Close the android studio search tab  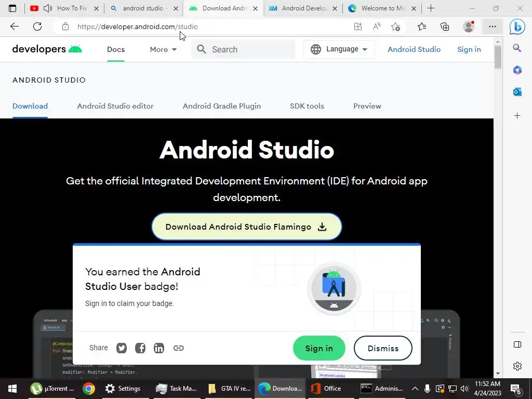click(176, 8)
